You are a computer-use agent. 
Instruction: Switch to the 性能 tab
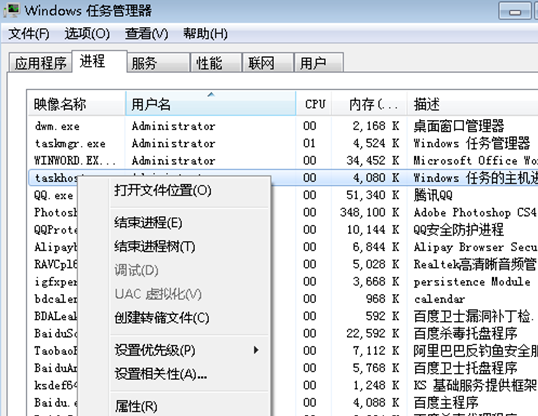216,63
